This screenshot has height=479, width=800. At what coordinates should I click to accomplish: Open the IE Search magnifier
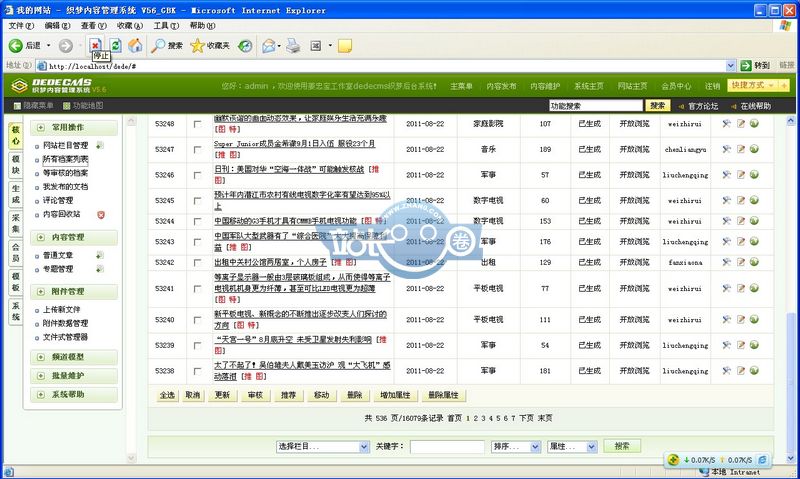[159, 46]
